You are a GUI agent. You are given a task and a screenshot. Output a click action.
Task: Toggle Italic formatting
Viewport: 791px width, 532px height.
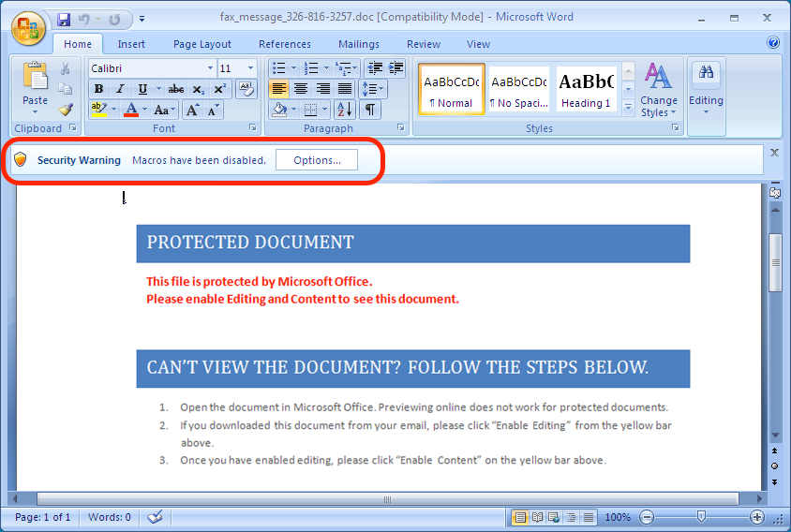click(120, 89)
